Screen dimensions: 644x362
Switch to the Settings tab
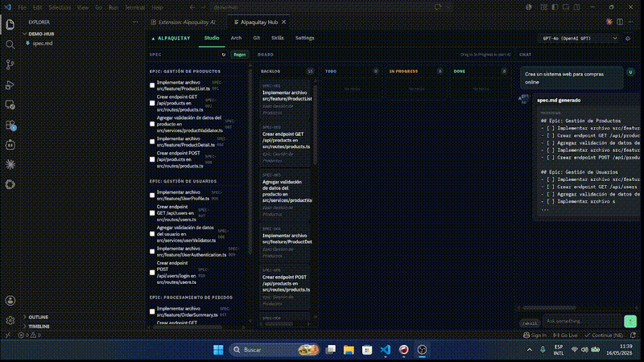(x=305, y=38)
